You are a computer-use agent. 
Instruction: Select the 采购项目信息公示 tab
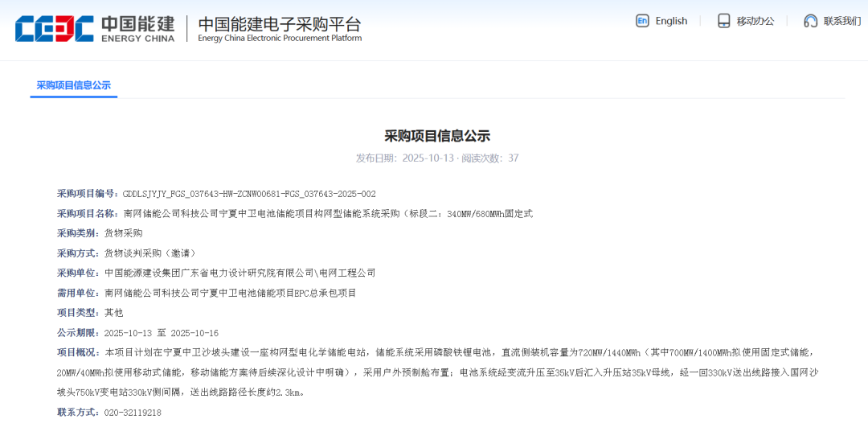(x=73, y=85)
